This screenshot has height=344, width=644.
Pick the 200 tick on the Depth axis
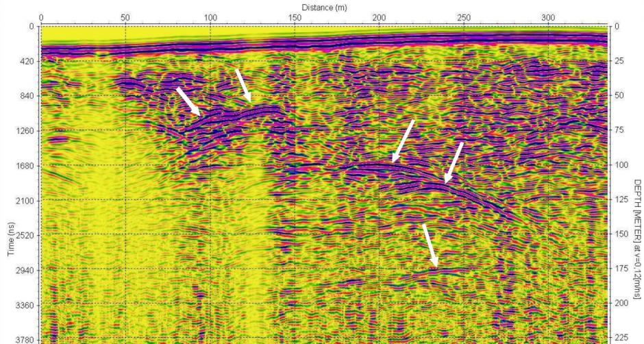[x=621, y=303]
